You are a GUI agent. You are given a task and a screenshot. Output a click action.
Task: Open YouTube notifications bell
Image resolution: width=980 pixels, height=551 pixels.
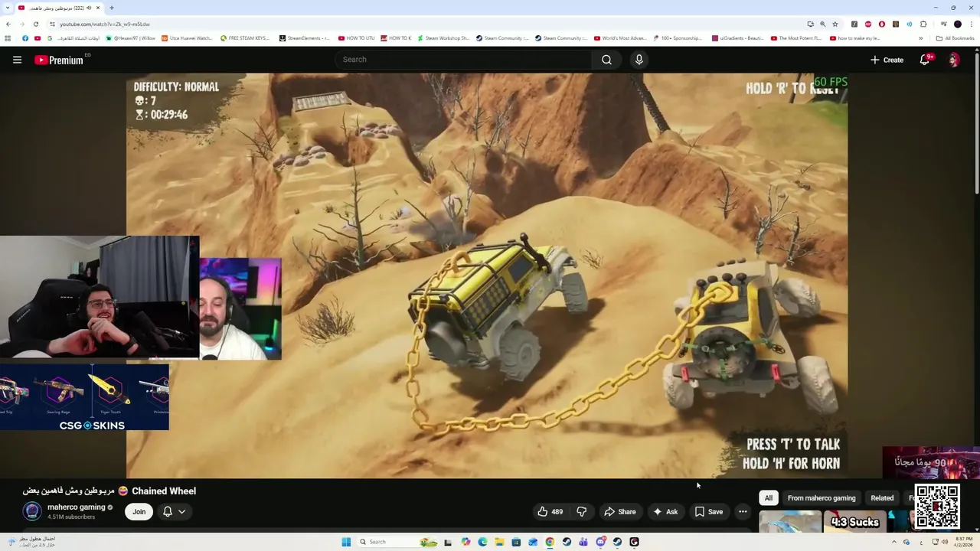tap(925, 60)
